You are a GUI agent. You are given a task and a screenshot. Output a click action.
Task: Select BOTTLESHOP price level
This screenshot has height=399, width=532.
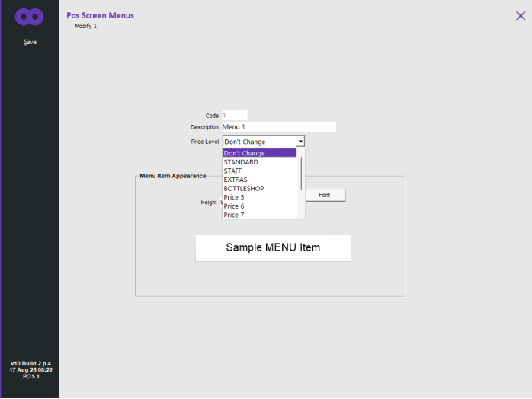(x=260, y=189)
